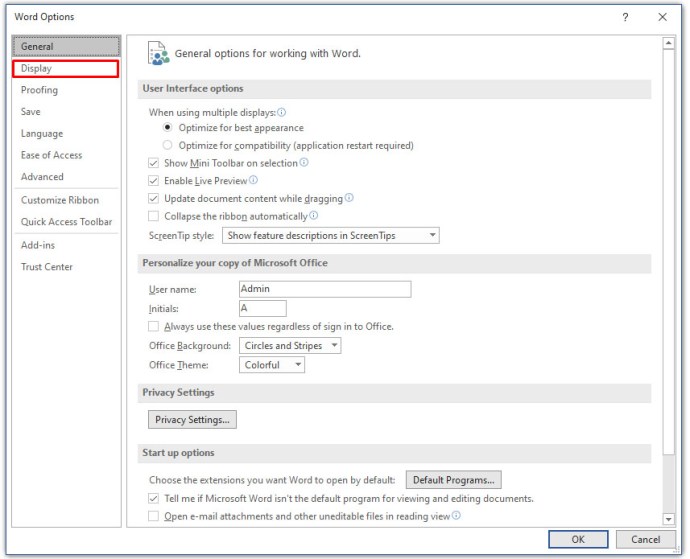Click info icon beside multiple displays label

point(282,112)
